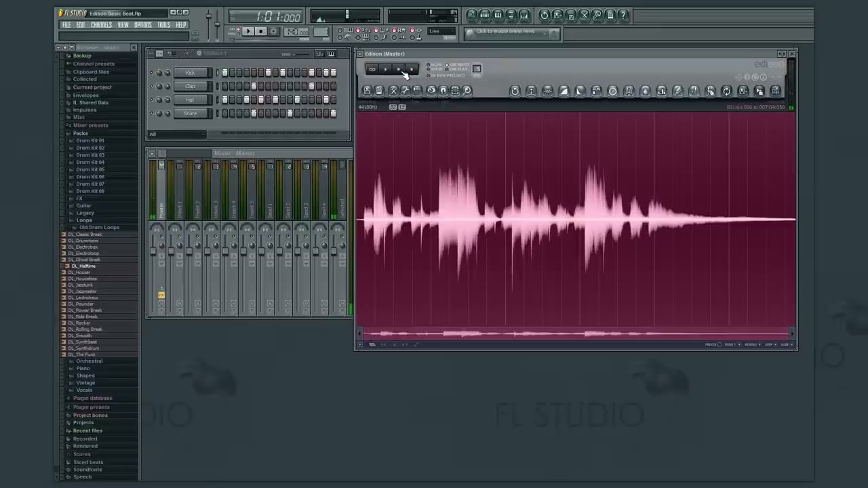Viewport: 868px width, 488px height.
Task: Open the Line snap dropdown in top toolbar
Action: [x=443, y=31]
